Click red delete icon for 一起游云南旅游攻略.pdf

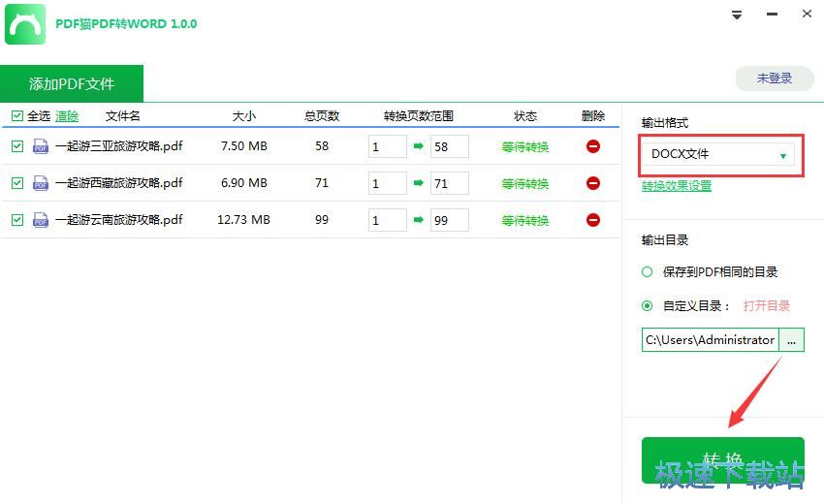tap(592, 220)
